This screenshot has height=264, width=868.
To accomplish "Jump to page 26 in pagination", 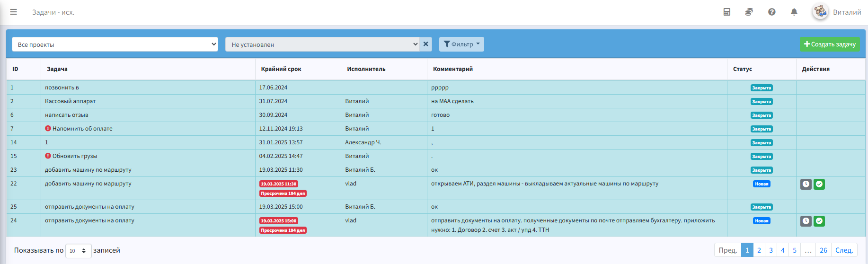I will pyautogui.click(x=824, y=250).
